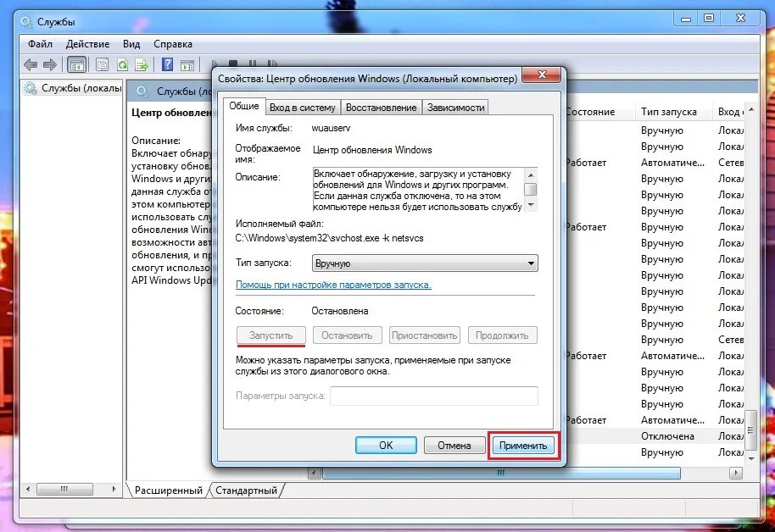Open the blue question-mark Help icon
775x532 pixels.
(168, 64)
